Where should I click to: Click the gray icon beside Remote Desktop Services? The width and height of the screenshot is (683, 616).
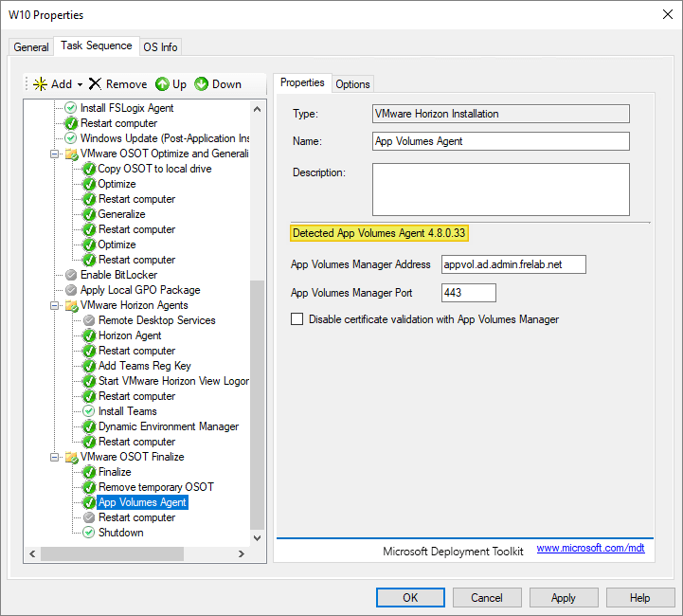(89, 320)
